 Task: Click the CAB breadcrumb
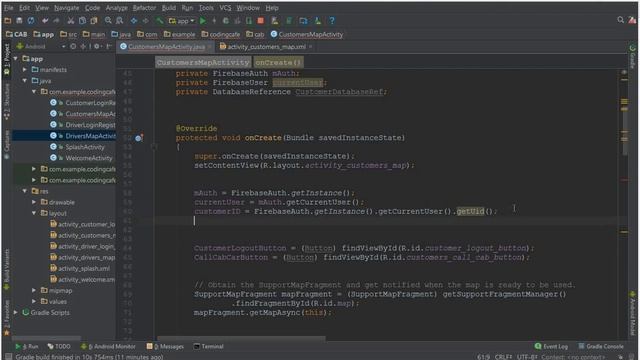pos(16,35)
